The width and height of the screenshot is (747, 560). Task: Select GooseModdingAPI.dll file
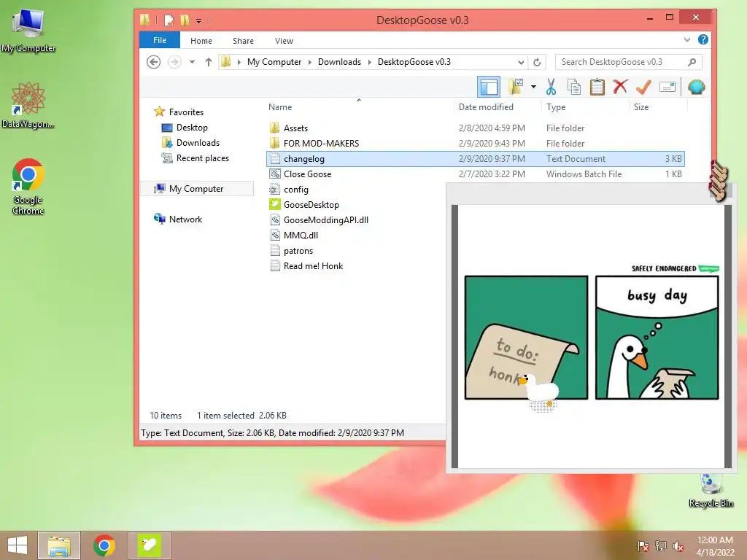[326, 220]
